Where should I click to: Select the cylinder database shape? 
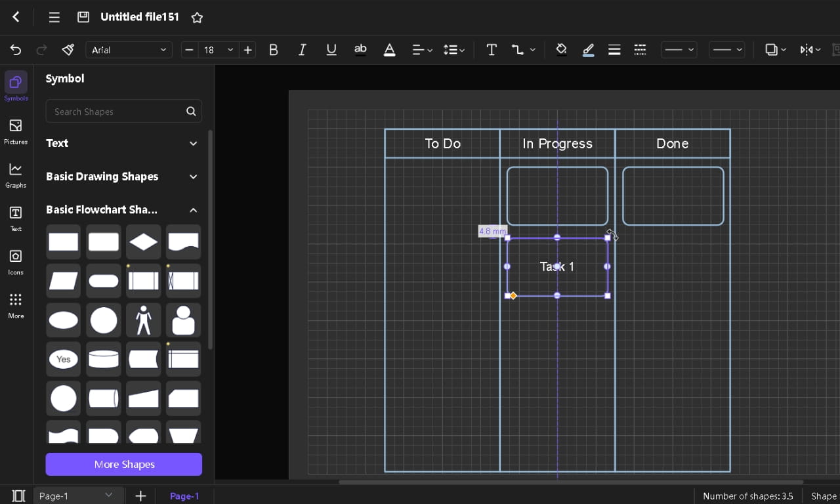104,359
